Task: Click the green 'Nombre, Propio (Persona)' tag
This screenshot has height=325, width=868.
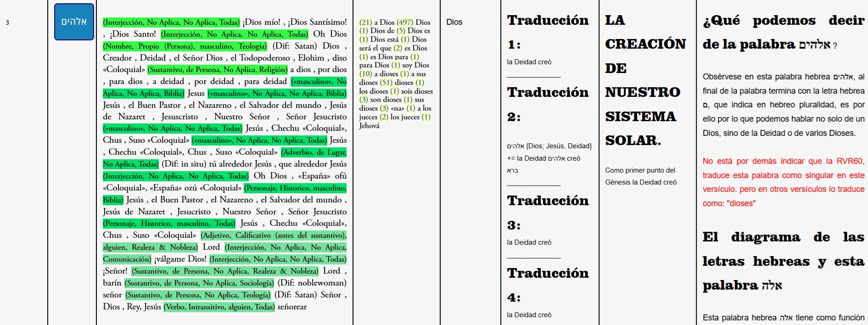Action: coord(185,46)
